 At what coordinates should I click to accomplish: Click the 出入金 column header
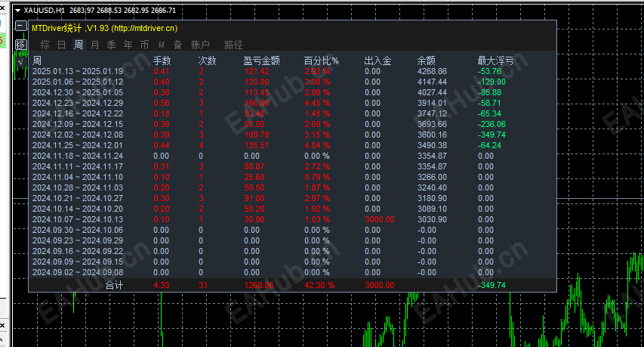click(377, 60)
